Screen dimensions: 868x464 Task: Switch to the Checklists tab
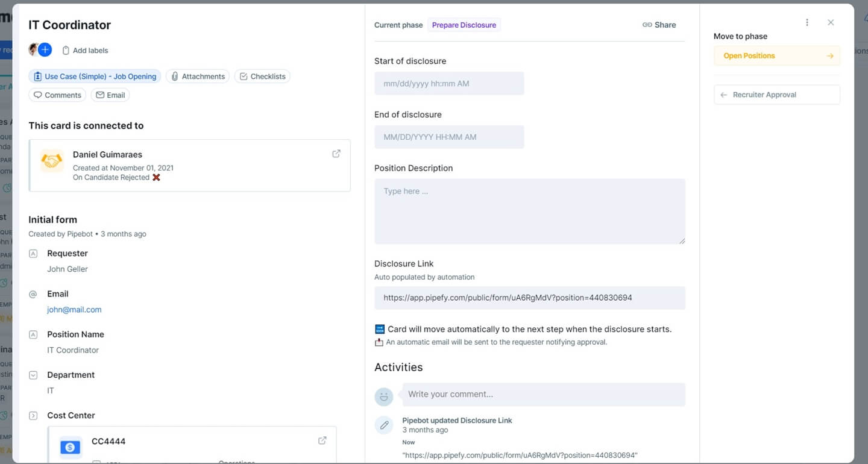click(x=262, y=77)
